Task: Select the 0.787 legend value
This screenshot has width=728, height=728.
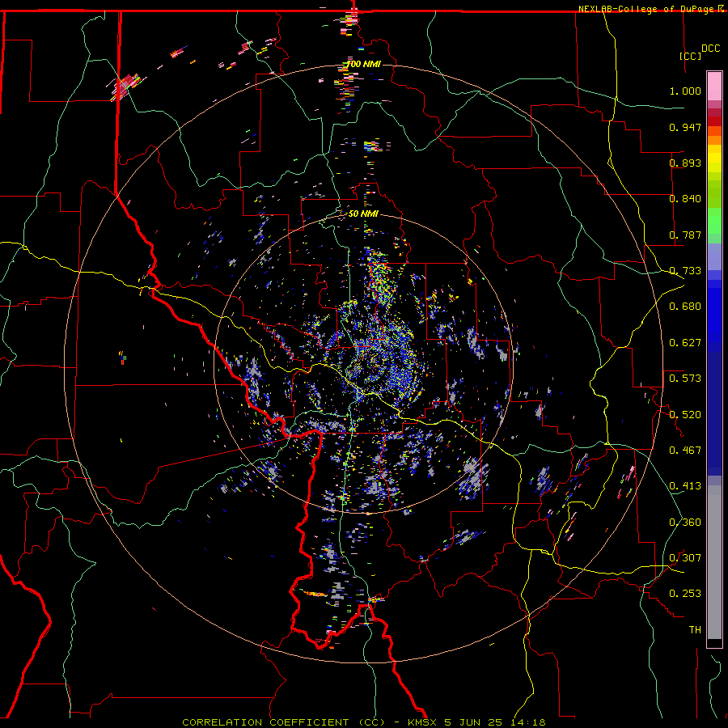Action: pos(685,235)
